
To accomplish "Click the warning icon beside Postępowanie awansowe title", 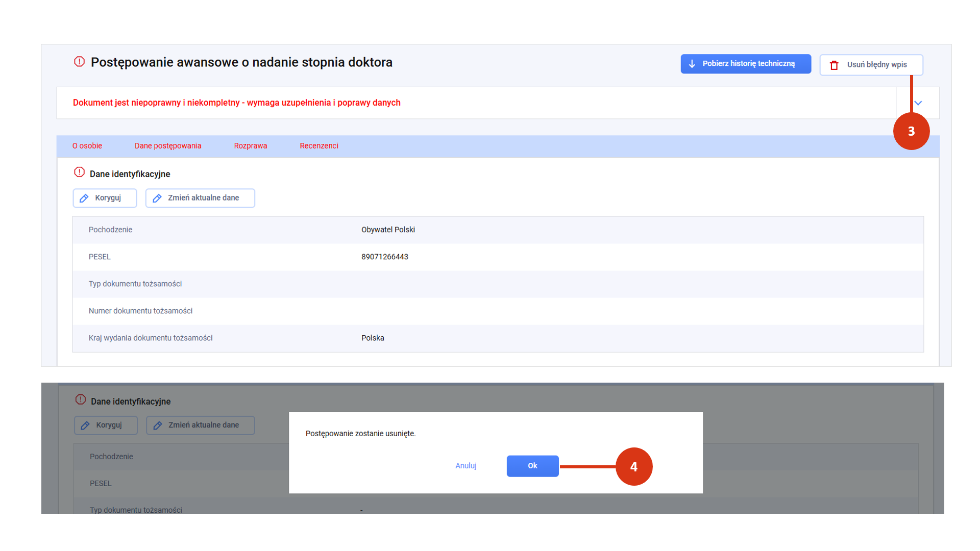I will [79, 62].
